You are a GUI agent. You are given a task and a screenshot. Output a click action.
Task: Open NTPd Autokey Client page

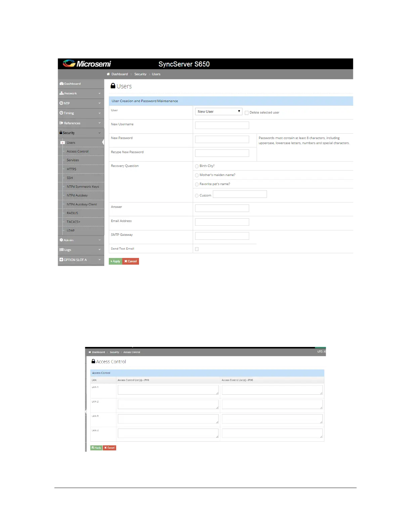click(82, 204)
